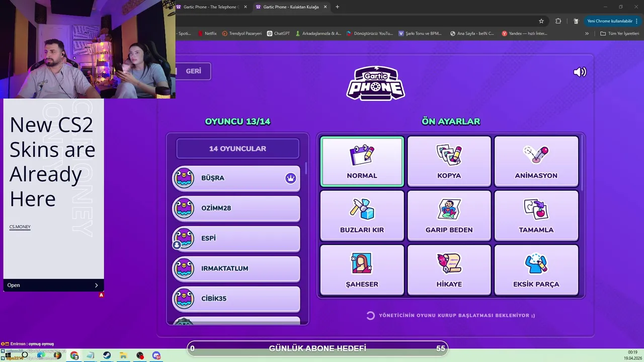Select player name OZİMM28
This screenshot has width=644, height=362.
click(x=216, y=208)
